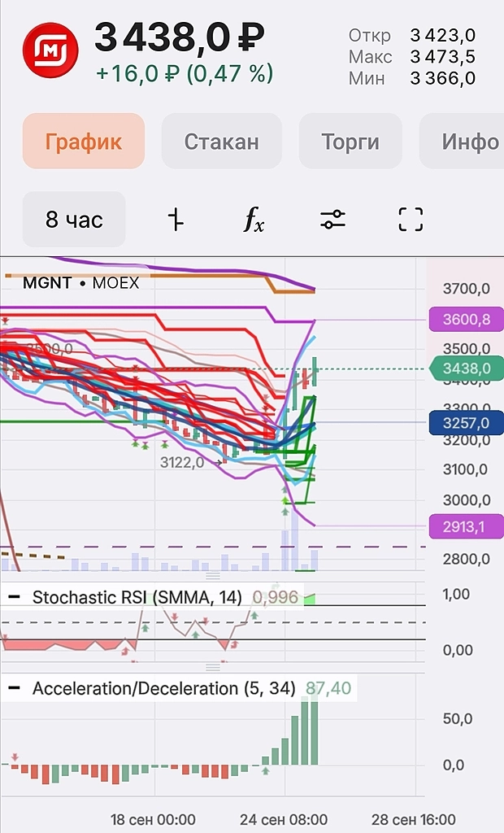The width and height of the screenshot is (504, 833).
Task: Tap the Acceleration/Deceleration value 87,40
Action: [x=328, y=688]
